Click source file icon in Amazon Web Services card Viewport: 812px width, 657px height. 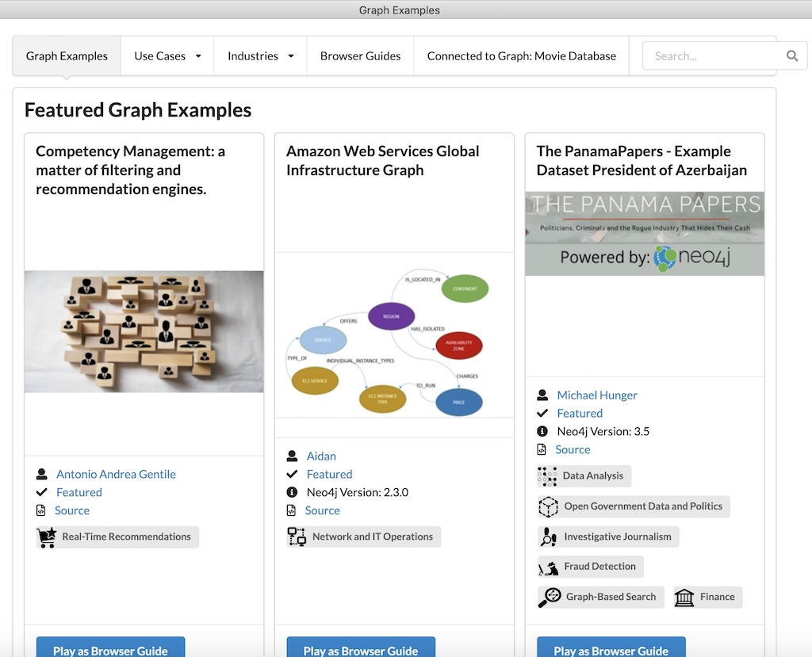click(x=291, y=510)
